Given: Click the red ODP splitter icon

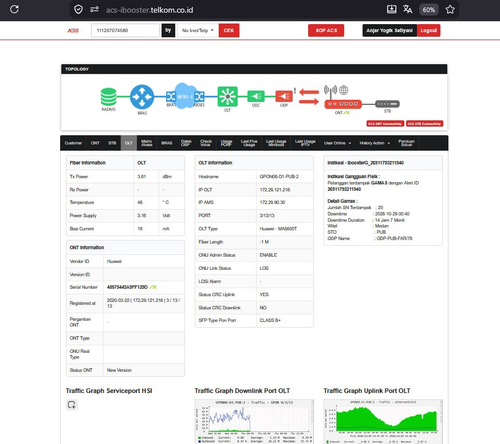Looking at the screenshot, I should (x=284, y=96).
